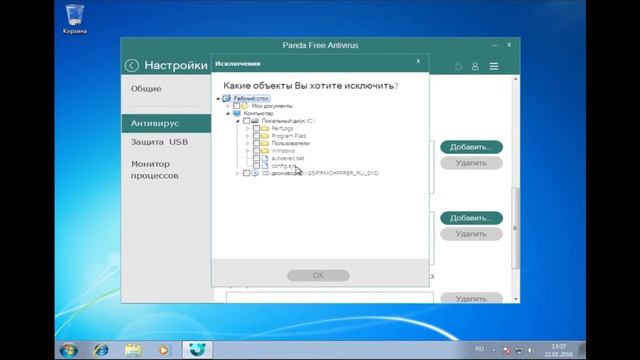
Task: Open Windows Media Player from taskbar
Action: point(164,350)
